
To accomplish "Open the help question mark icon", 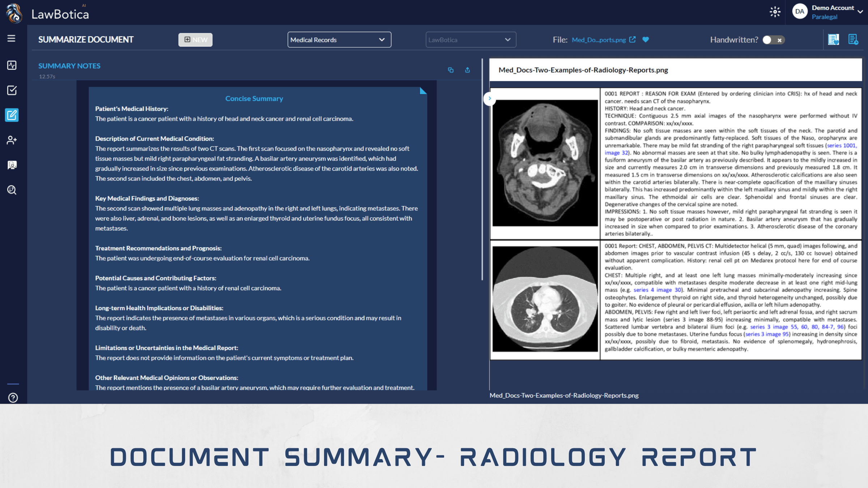I will pos(13,398).
